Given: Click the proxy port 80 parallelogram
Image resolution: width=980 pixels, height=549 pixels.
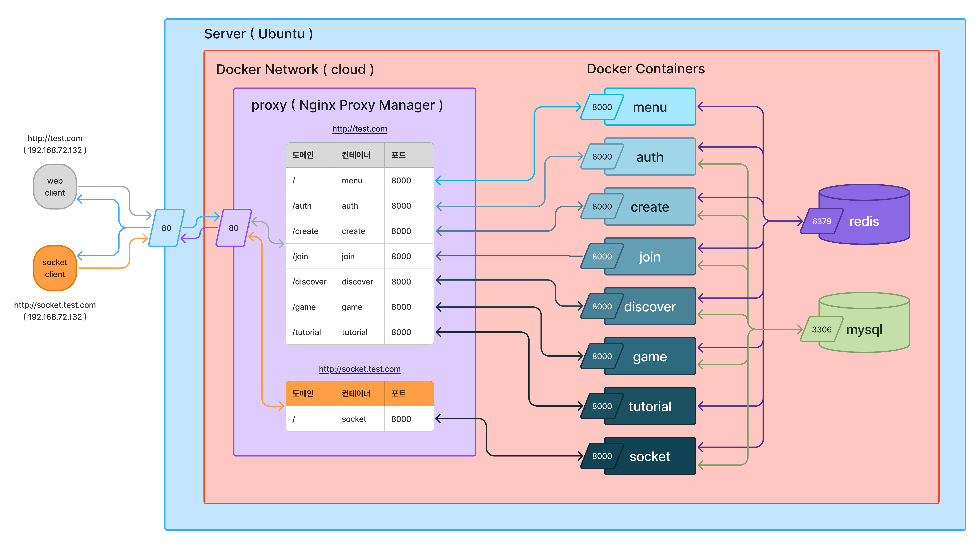Looking at the screenshot, I should point(234,228).
